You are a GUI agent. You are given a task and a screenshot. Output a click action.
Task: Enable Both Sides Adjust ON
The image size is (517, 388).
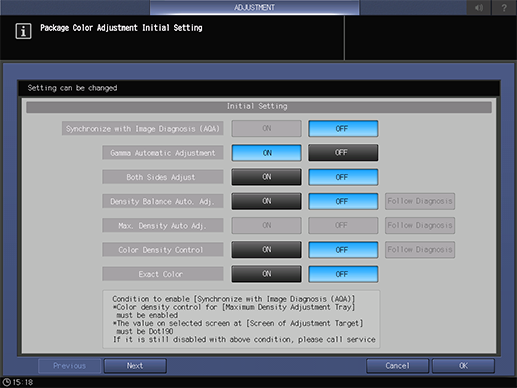pyautogui.click(x=266, y=177)
